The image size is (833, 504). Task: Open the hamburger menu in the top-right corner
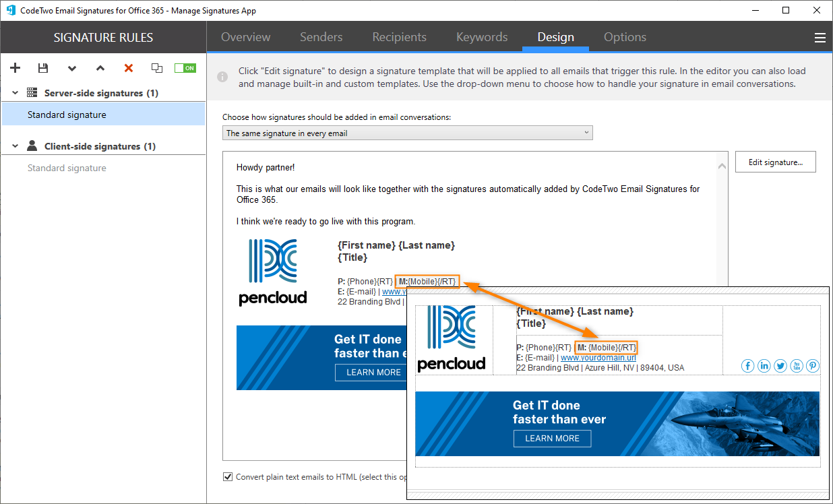click(x=820, y=37)
